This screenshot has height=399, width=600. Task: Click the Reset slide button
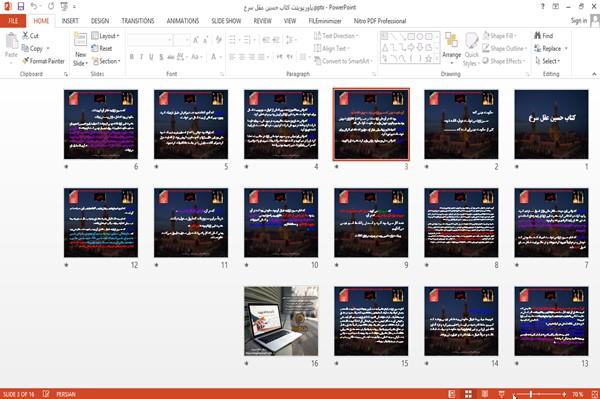pyautogui.click(x=102, y=49)
